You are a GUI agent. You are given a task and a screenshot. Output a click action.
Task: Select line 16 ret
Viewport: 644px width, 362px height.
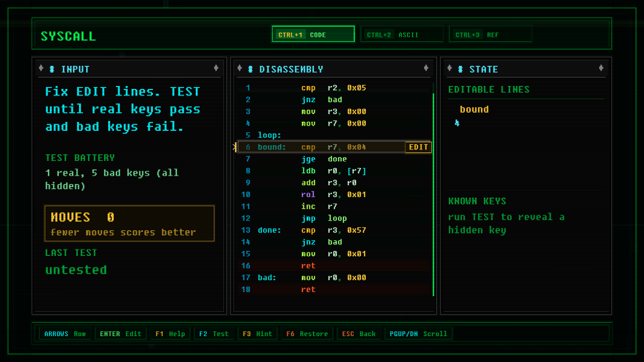(x=333, y=265)
